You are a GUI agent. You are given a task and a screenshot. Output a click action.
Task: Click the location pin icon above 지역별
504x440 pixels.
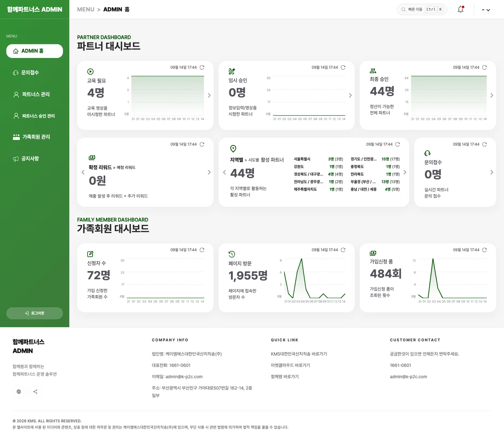233,149
